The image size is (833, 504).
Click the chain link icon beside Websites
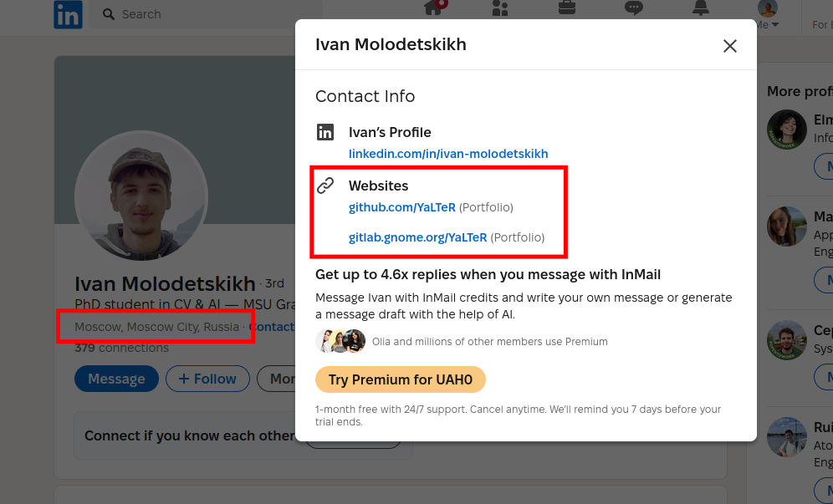(325, 186)
